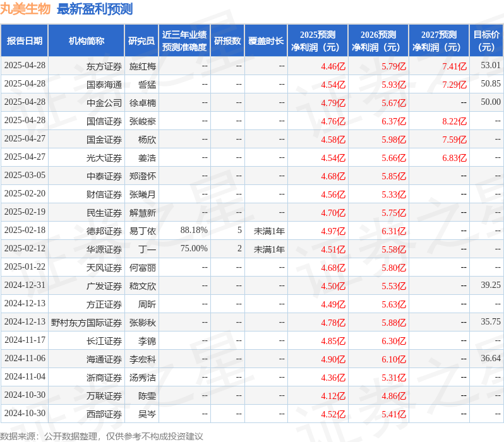504x442 pixels.
Task: Select the 覆盖时长 column header
Action: click(266, 41)
